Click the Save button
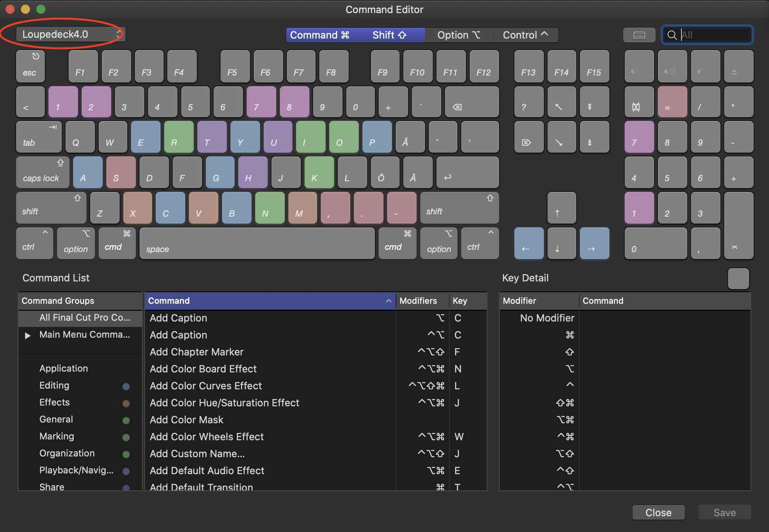 click(724, 512)
